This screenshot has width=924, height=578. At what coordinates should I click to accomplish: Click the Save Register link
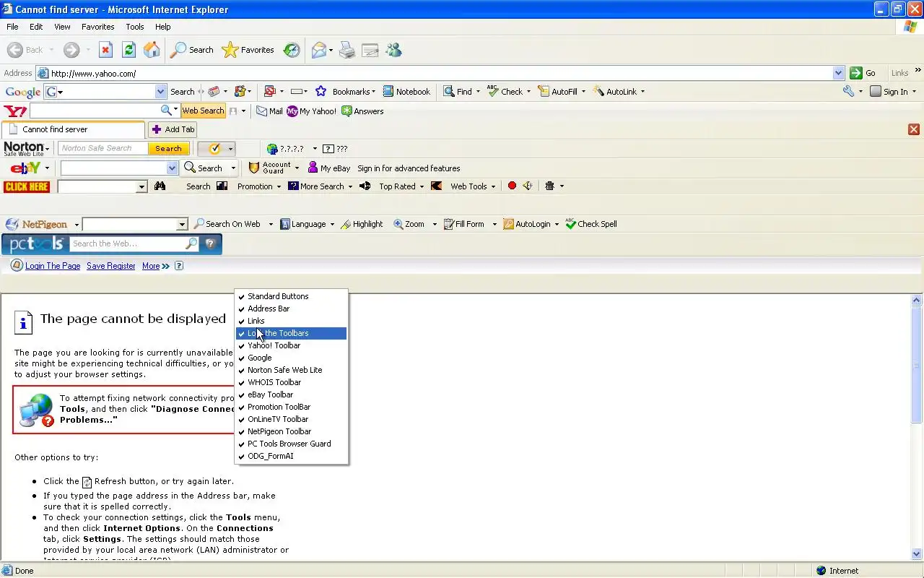(111, 266)
